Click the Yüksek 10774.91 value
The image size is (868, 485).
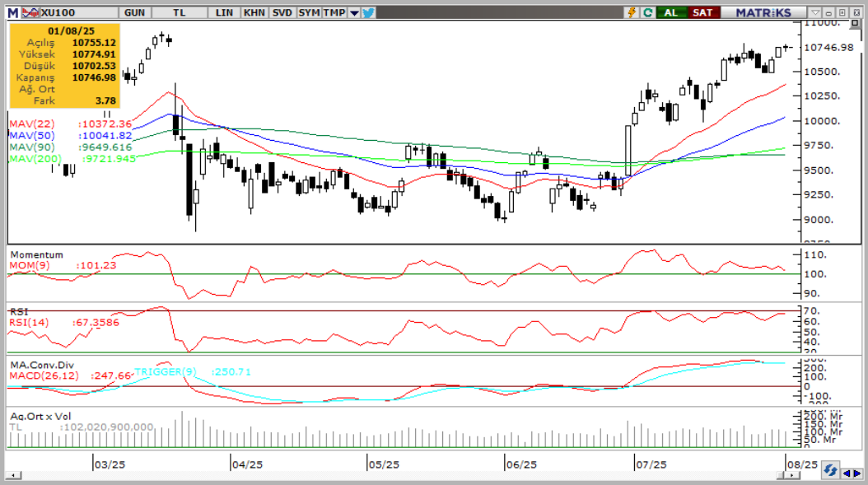point(94,54)
